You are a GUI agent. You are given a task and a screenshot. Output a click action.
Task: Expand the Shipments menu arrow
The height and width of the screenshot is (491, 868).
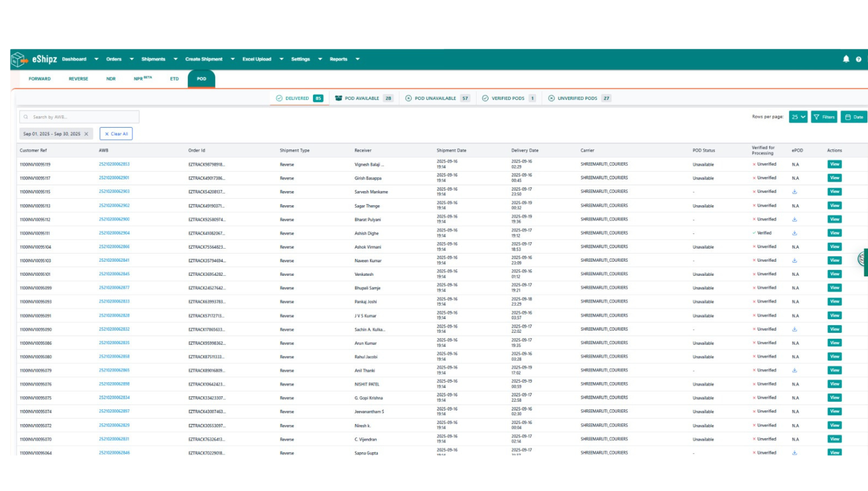tap(175, 59)
